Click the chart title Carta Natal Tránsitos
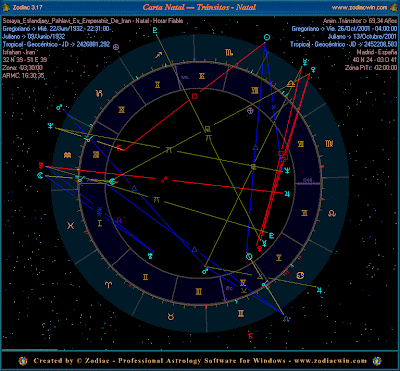This screenshot has height=371, width=400. (x=199, y=7)
